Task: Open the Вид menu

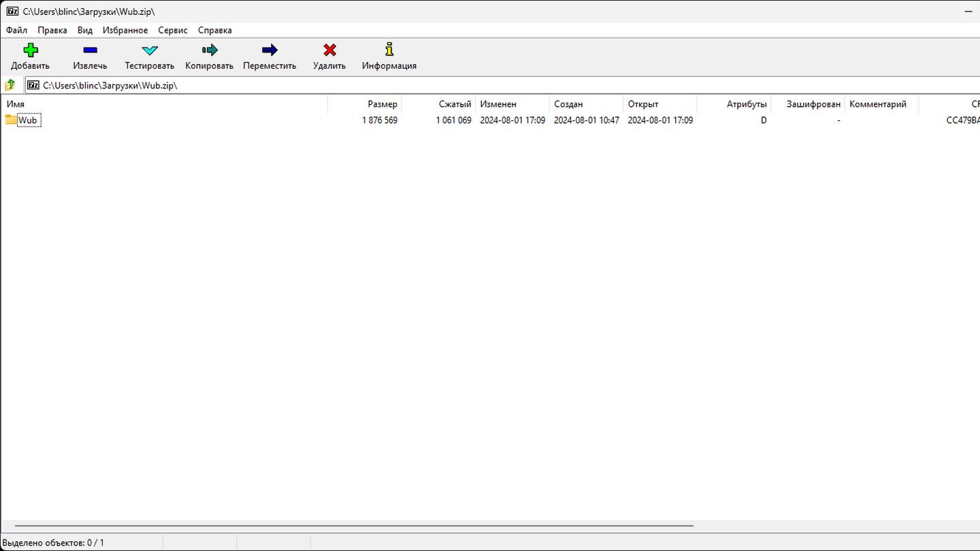Action: tap(85, 30)
